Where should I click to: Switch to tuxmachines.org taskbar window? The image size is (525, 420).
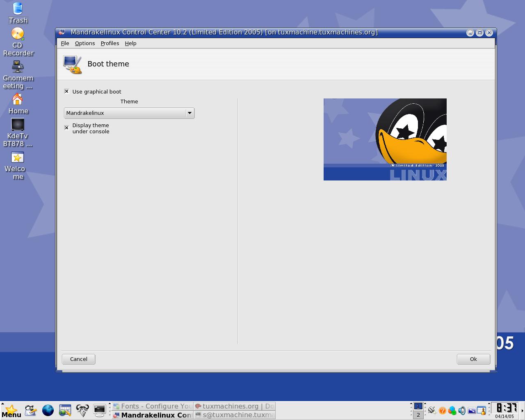[235, 406]
